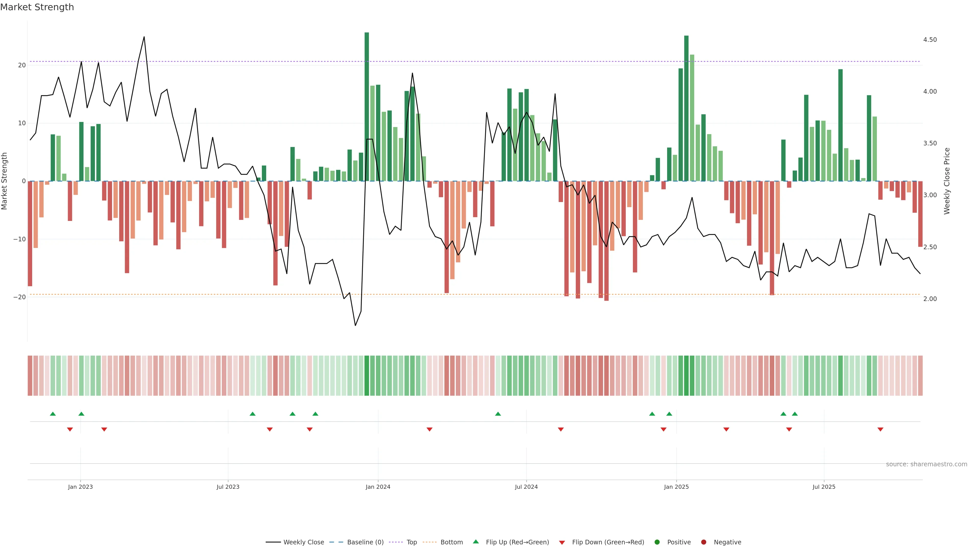Click the green Positive legend dot

657,542
